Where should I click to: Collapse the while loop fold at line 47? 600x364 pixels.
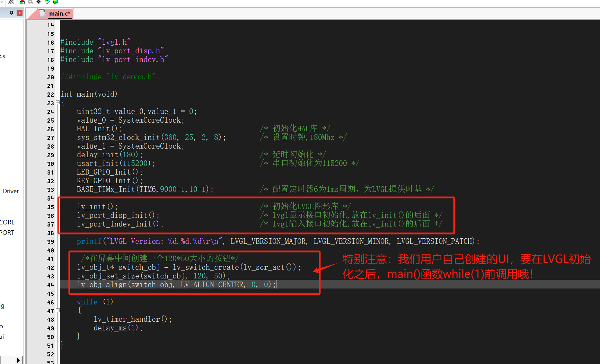pos(58,310)
